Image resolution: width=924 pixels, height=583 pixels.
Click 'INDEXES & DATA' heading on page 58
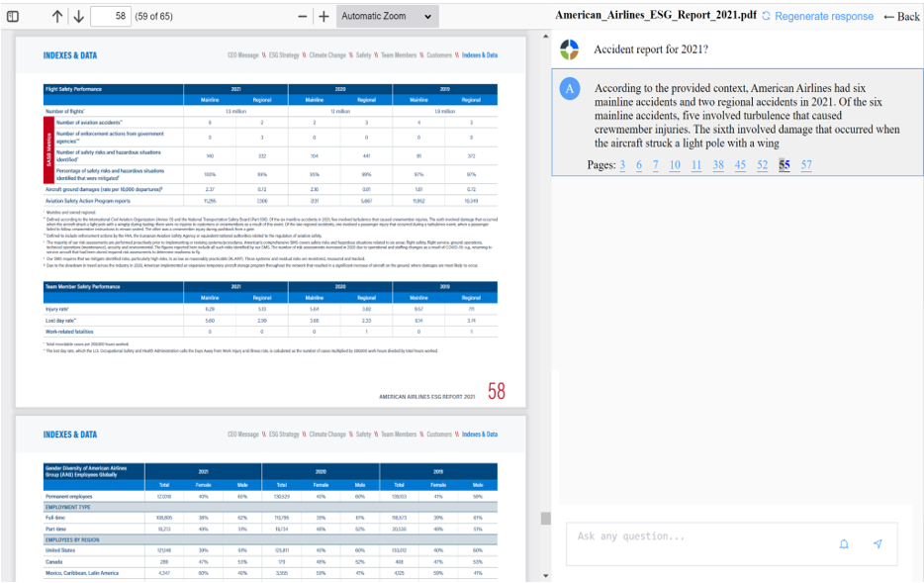click(x=70, y=55)
